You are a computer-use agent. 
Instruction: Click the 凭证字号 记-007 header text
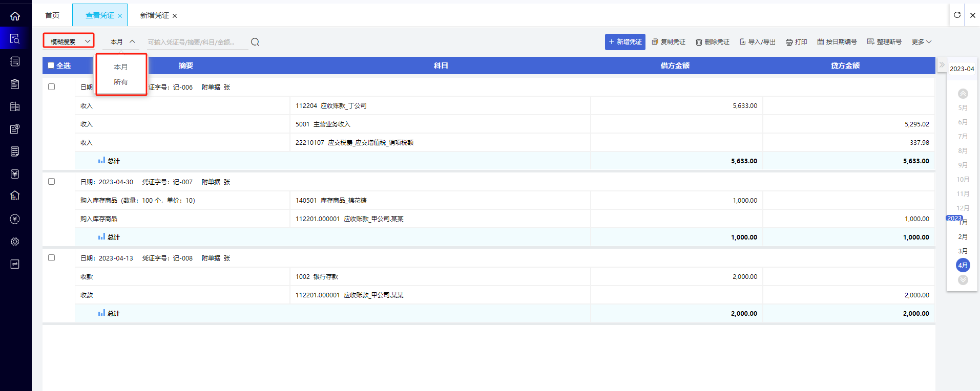point(168,182)
